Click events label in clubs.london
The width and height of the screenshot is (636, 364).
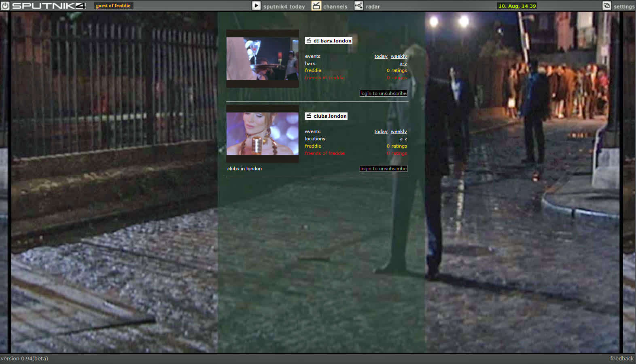(x=312, y=131)
